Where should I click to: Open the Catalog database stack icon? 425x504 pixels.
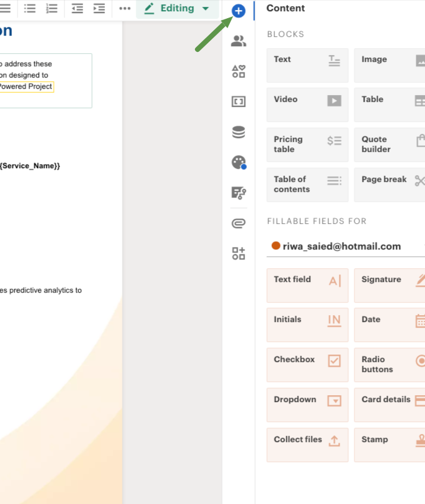tap(238, 132)
